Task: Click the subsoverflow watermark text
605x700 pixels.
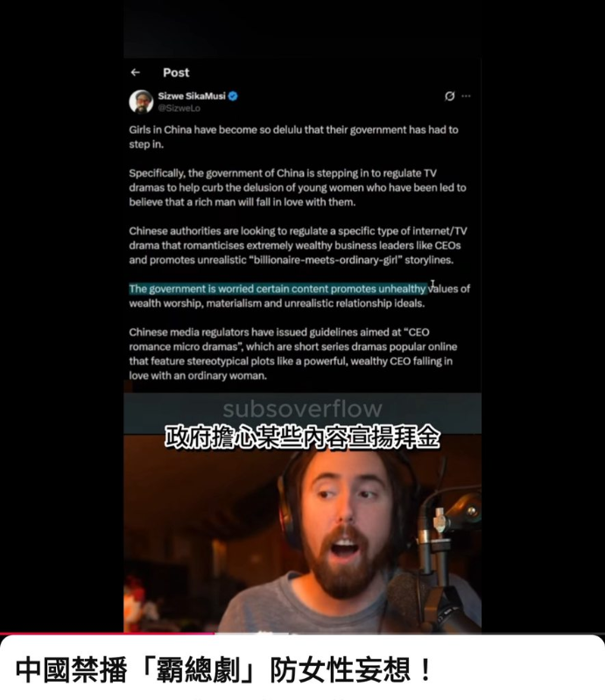Action: pyautogui.click(x=303, y=409)
